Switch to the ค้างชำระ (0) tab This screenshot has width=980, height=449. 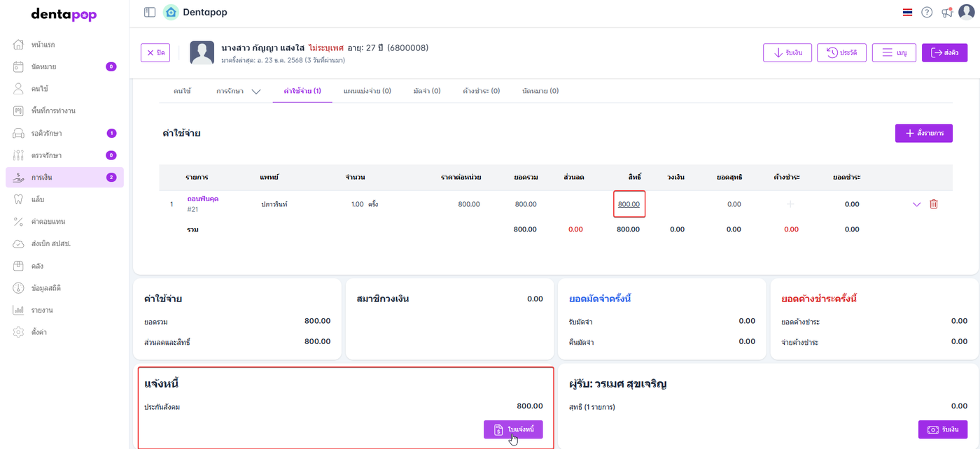click(x=482, y=91)
